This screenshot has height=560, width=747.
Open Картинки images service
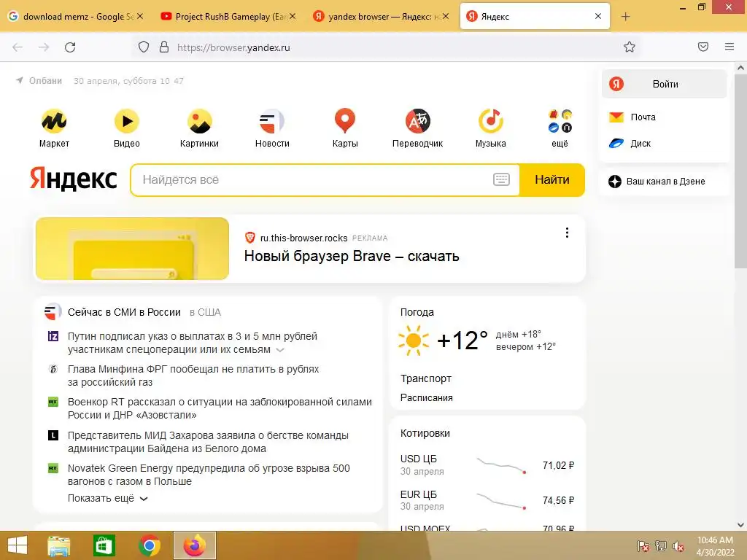coord(199,121)
